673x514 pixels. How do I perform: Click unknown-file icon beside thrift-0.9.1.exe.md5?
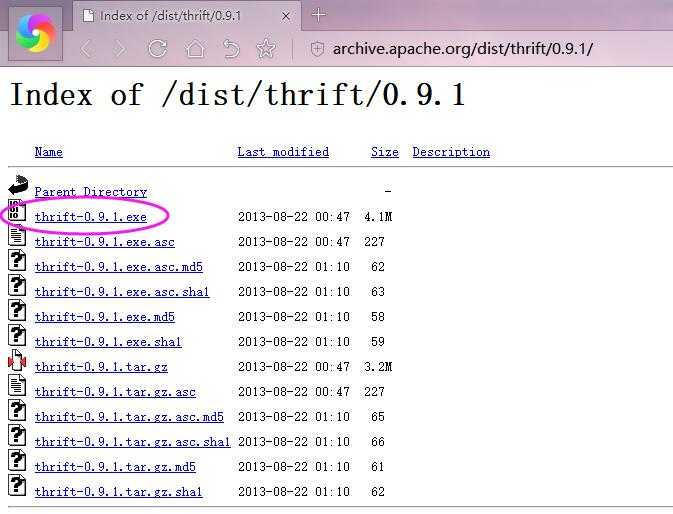17,310
